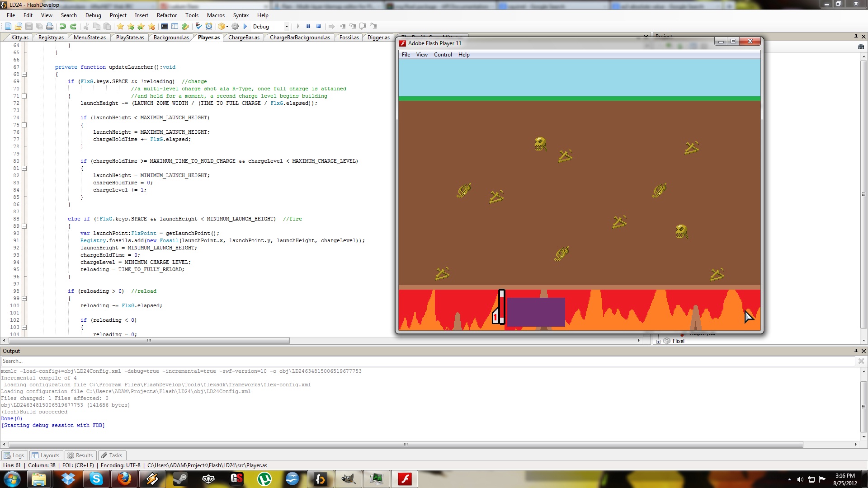Image resolution: width=868 pixels, height=488 pixels.
Task: Toggle bookmark with the first star icon
Action: (x=121, y=27)
